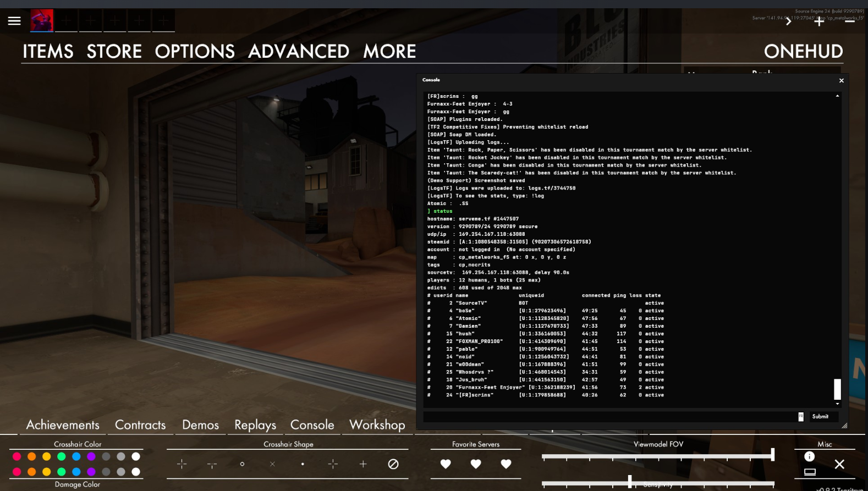Click the console command input field
Viewport: 868px width, 491px height.
pos(609,417)
